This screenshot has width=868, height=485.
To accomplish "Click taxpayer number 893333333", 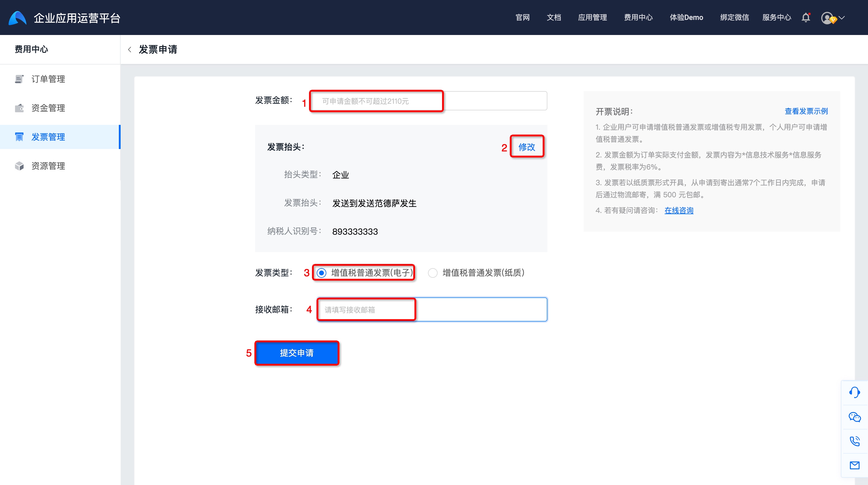I will pos(355,232).
